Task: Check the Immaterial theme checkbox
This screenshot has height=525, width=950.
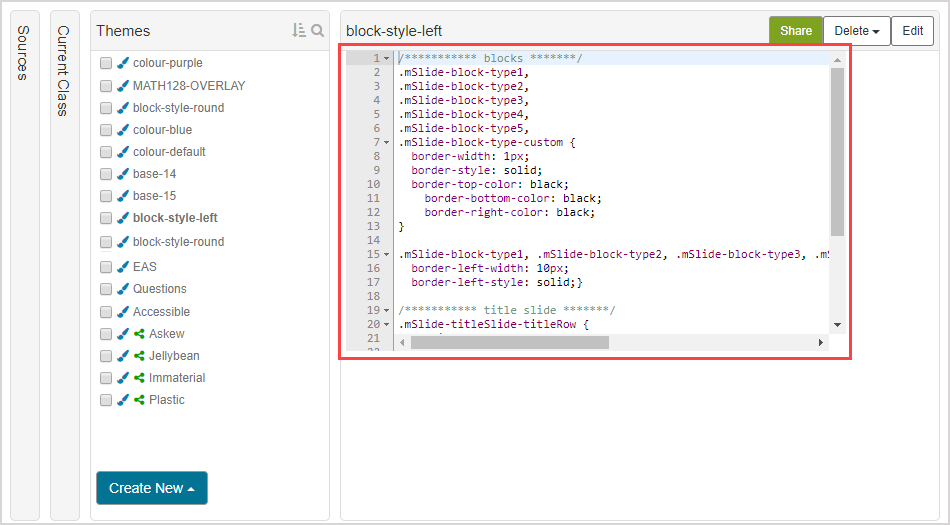Action: [106, 378]
